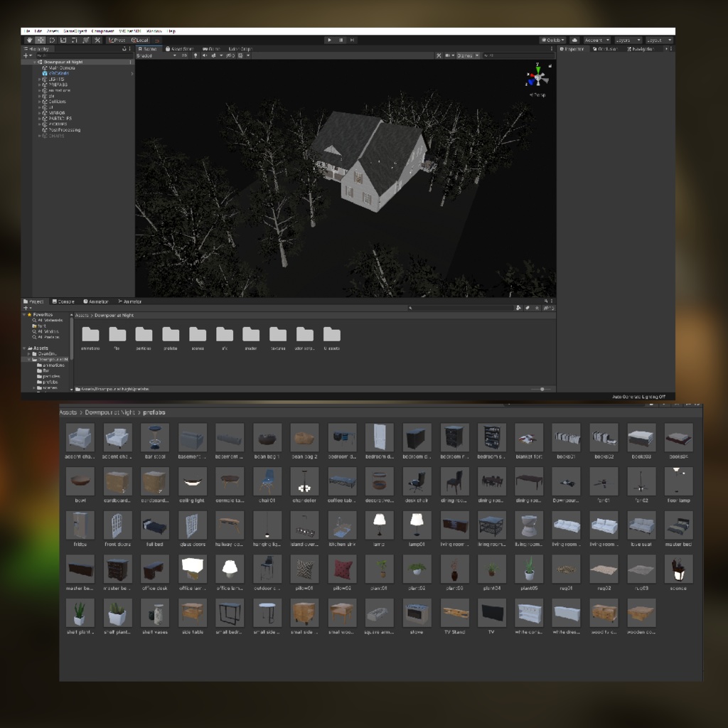Select the Move tool in the toolbar
This screenshot has width=728, height=728.
(41, 41)
